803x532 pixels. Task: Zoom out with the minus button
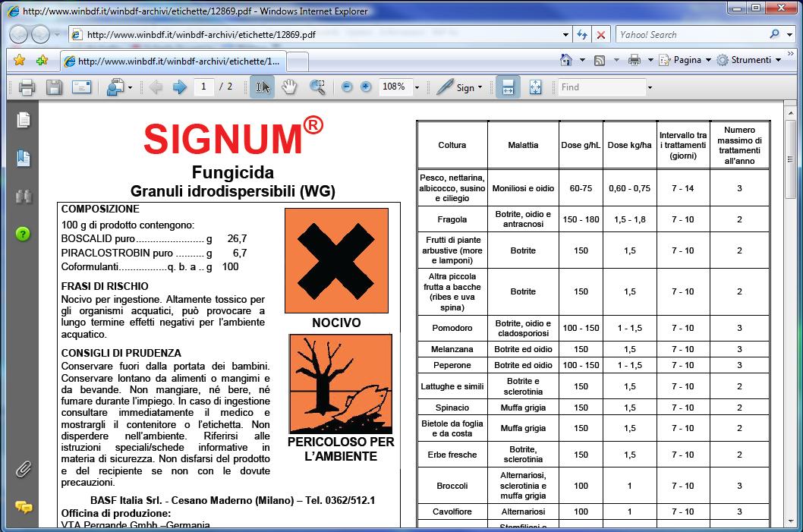(347, 87)
